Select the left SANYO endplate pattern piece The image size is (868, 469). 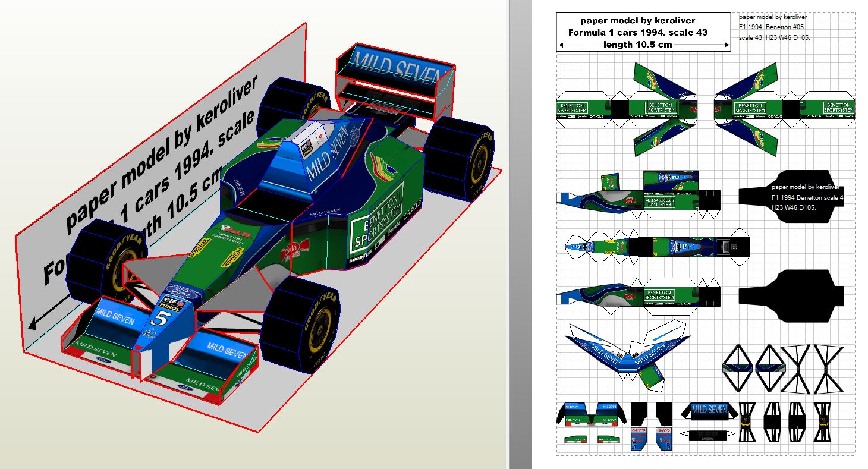pos(638,438)
